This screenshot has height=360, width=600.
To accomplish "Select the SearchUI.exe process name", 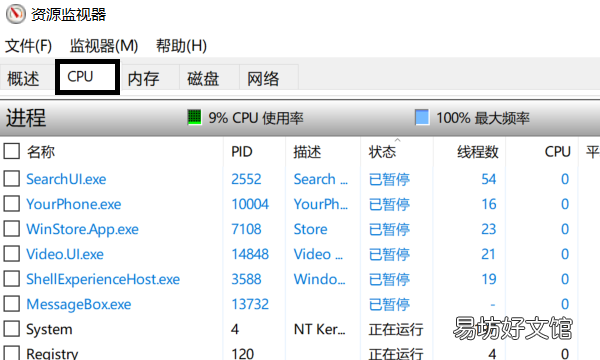I will [x=66, y=179].
